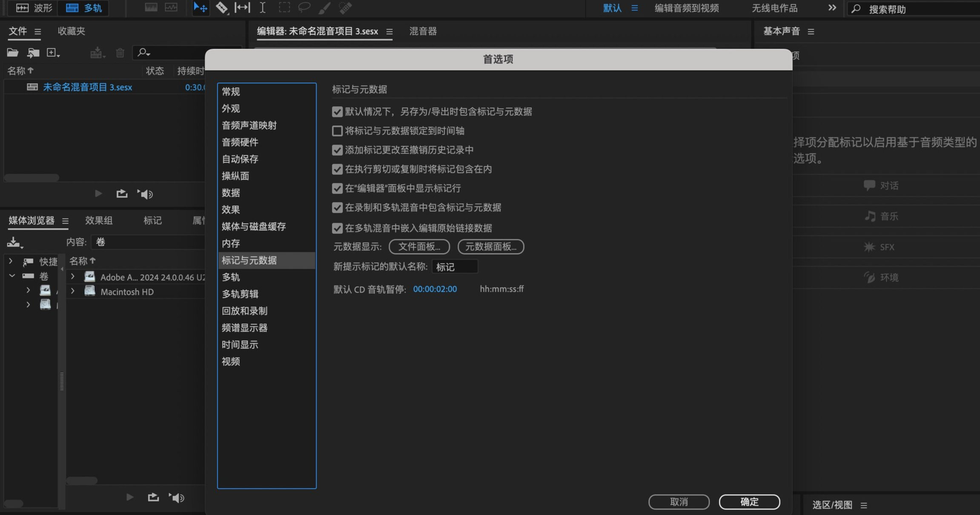980x515 pixels.
Task: Click the play icon in 媒体浏览器 panel
Action: (x=130, y=497)
